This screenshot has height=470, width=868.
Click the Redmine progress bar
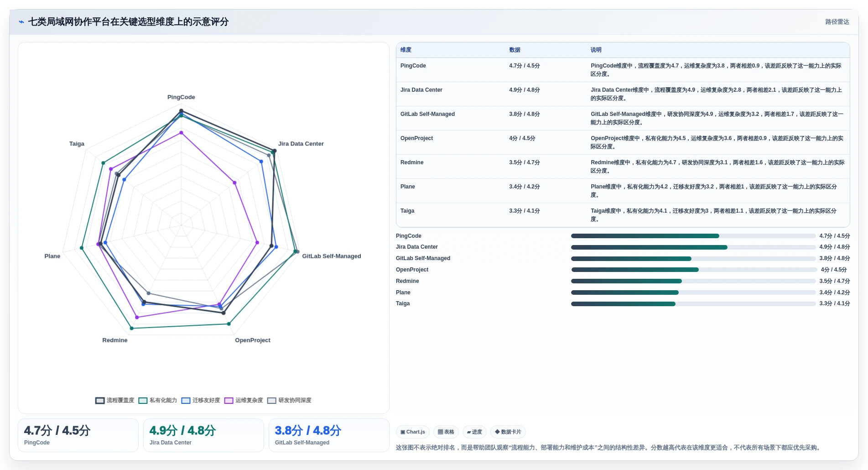(693, 281)
